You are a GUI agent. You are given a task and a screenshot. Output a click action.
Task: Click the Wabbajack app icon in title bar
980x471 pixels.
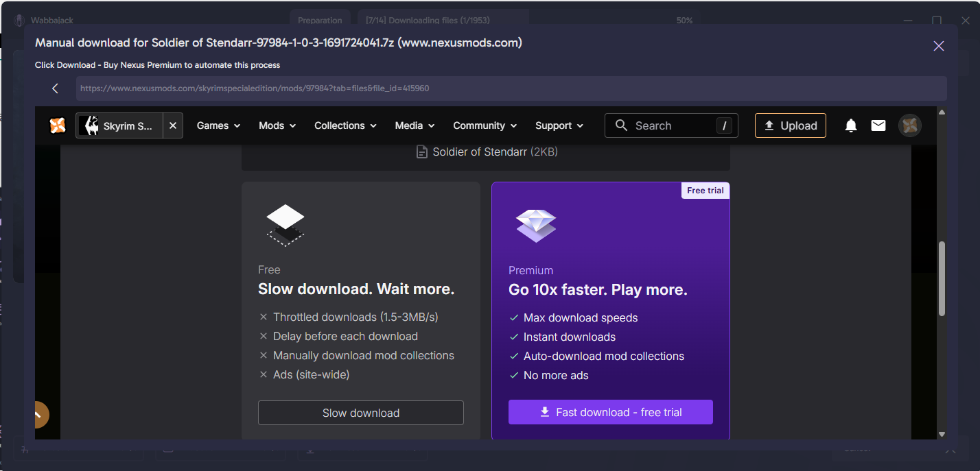tap(19, 21)
